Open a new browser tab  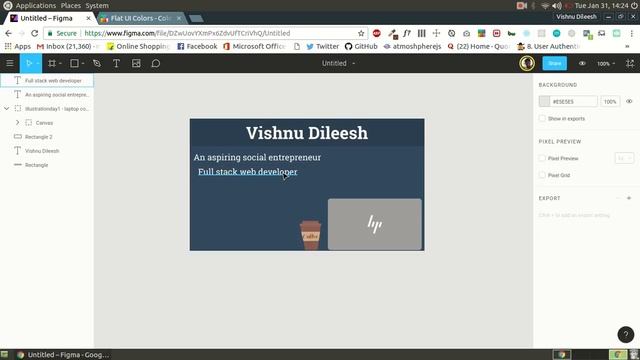(196, 19)
